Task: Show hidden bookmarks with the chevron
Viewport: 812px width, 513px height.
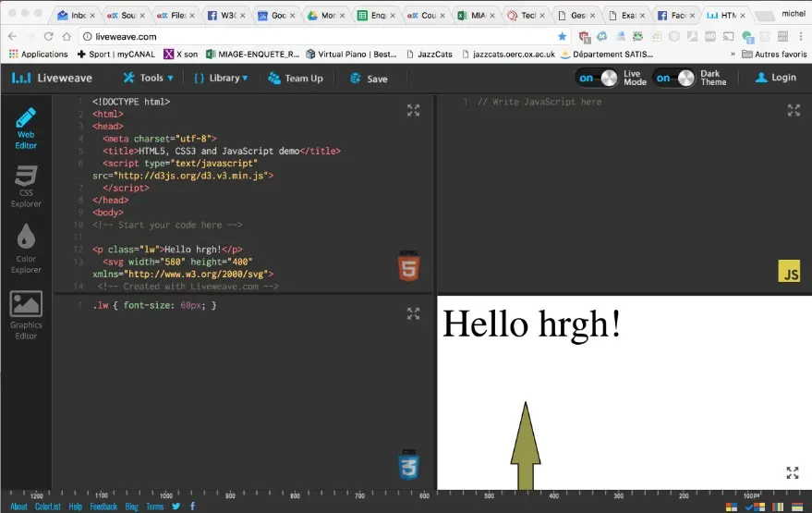Action: [x=733, y=54]
